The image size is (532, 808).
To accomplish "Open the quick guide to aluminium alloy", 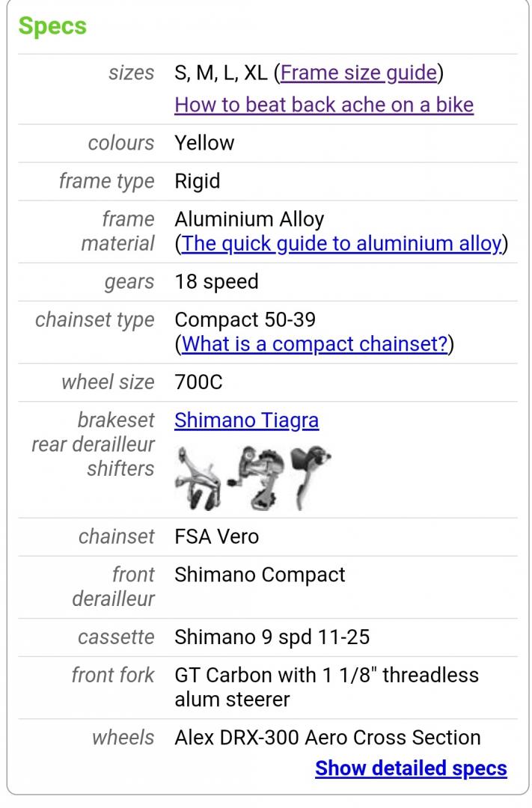I will click(x=341, y=243).
